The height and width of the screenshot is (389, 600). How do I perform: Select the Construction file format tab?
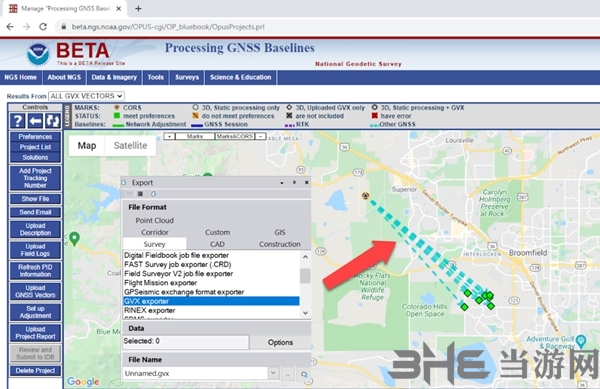pyautogui.click(x=280, y=244)
